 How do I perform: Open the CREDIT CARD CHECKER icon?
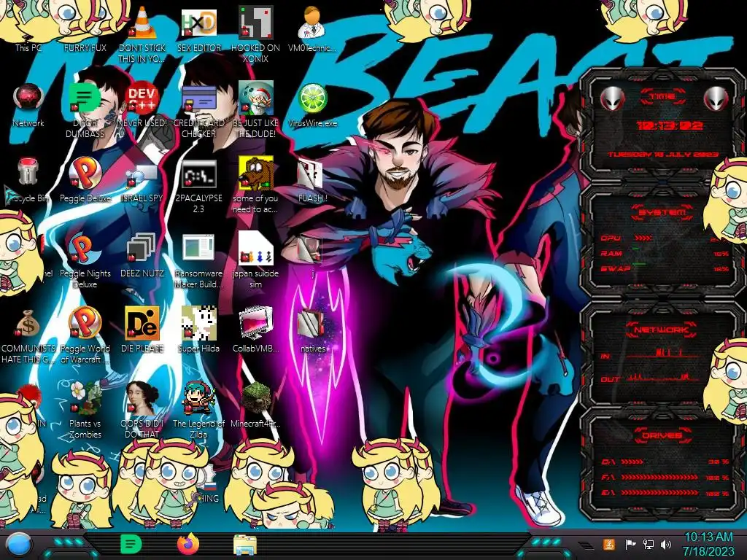coord(198,109)
